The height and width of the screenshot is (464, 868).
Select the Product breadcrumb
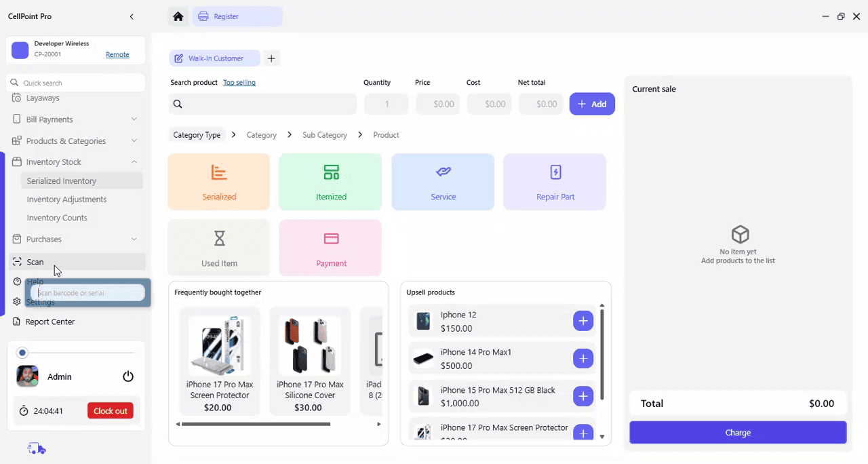coord(386,135)
